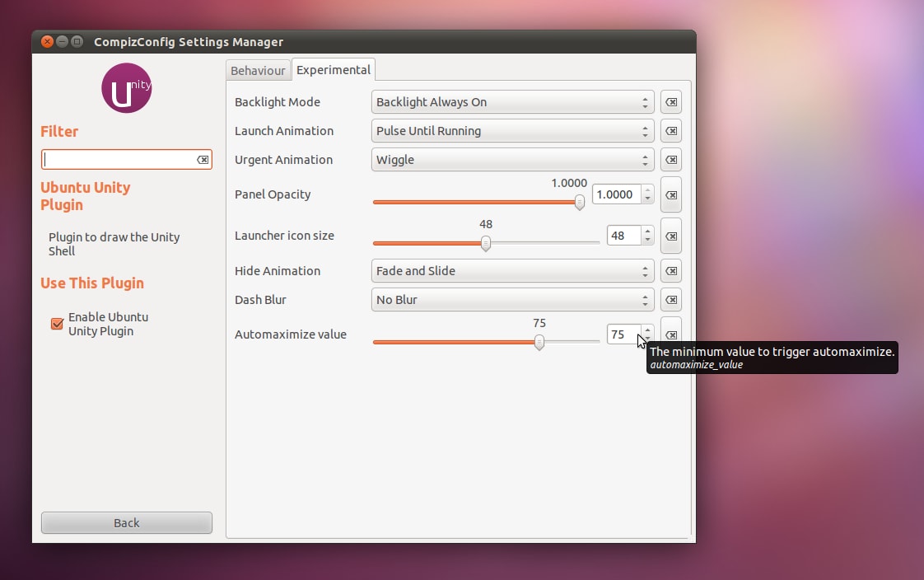Image resolution: width=924 pixels, height=580 pixels.
Task: Click the Panel Opacity label
Action: pos(273,194)
